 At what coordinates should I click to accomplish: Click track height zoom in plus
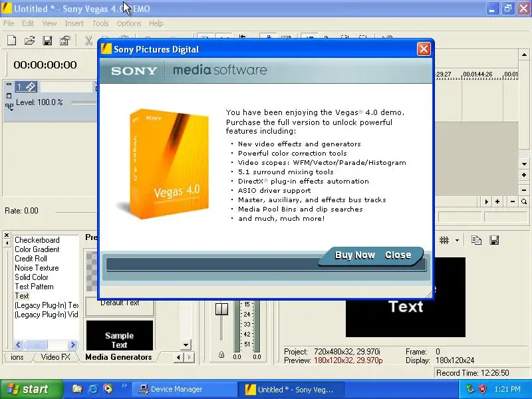524,175
